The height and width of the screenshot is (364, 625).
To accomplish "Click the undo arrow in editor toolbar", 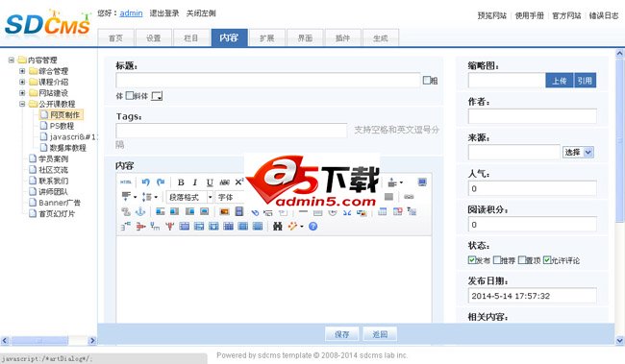I will (145, 182).
